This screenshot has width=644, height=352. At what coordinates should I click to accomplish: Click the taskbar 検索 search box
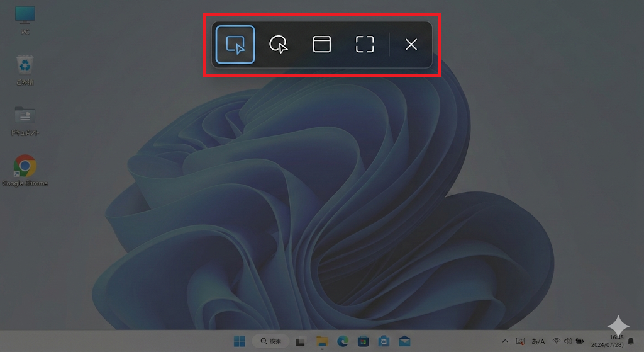(x=270, y=341)
